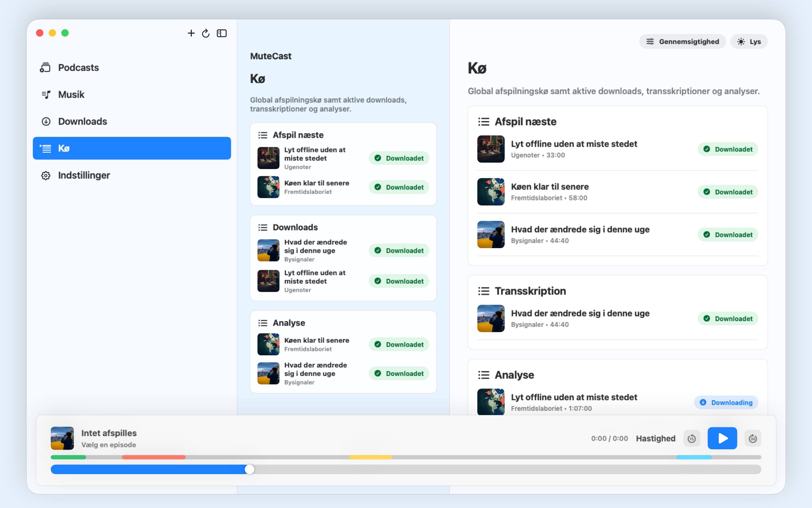The height and width of the screenshot is (508, 812).
Task: Click the Downloading badge in right-panel Analyse
Action: [726, 402]
